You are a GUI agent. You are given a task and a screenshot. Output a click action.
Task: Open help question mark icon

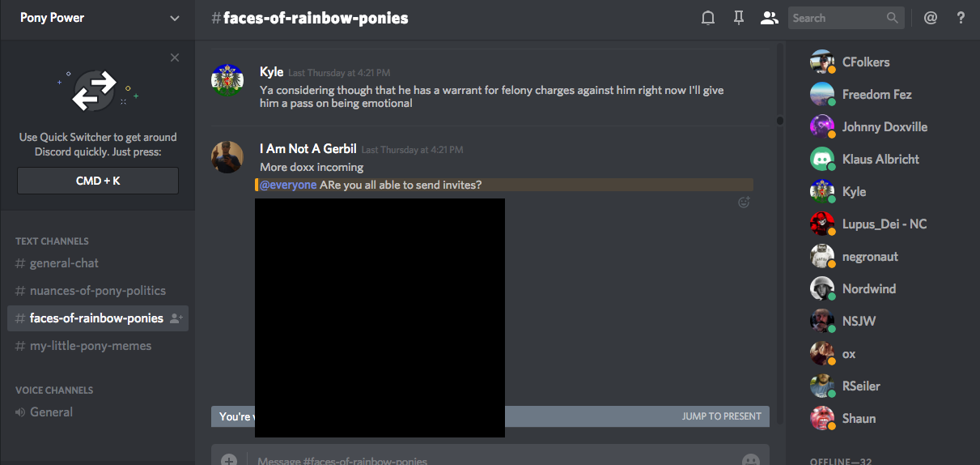961,18
